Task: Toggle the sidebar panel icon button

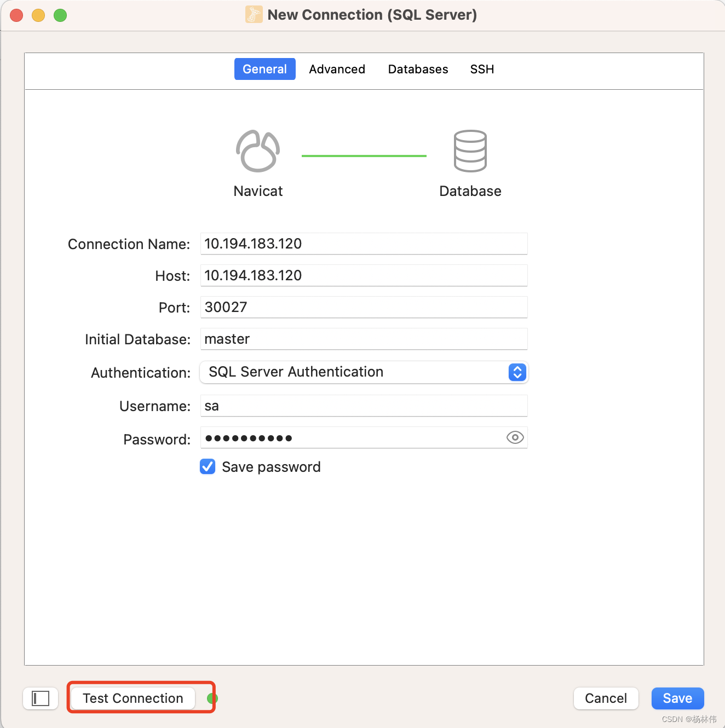Action: click(x=41, y=698)
